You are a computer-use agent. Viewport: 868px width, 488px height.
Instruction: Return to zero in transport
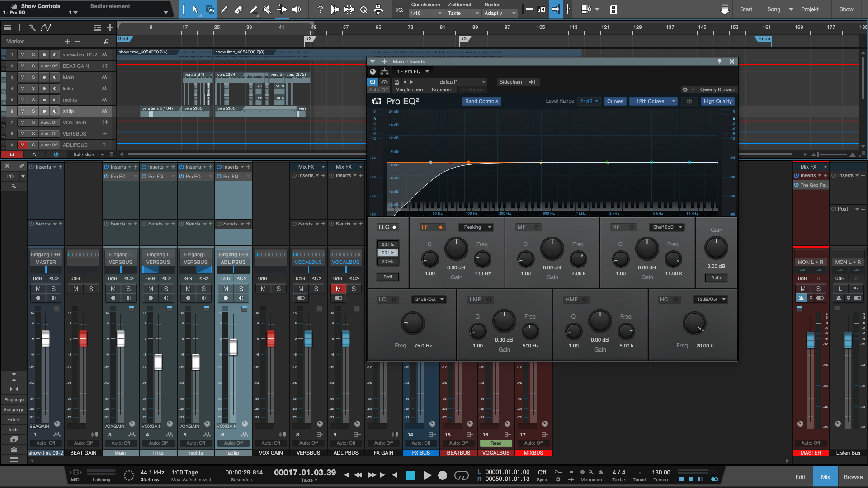(394, 475)
